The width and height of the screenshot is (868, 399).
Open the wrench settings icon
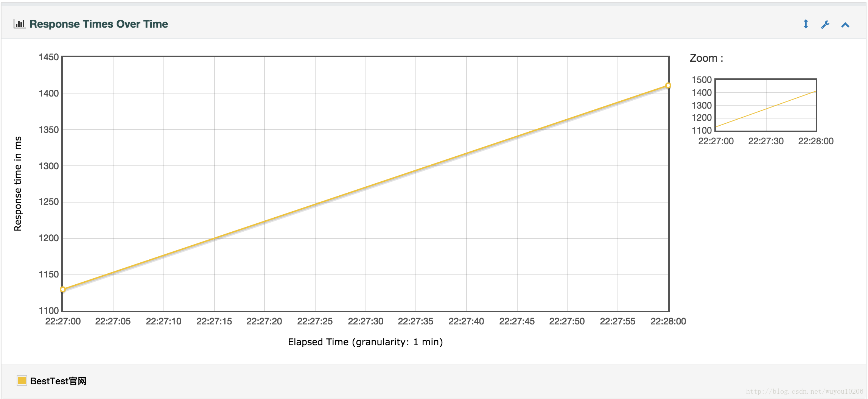point(825,25)
